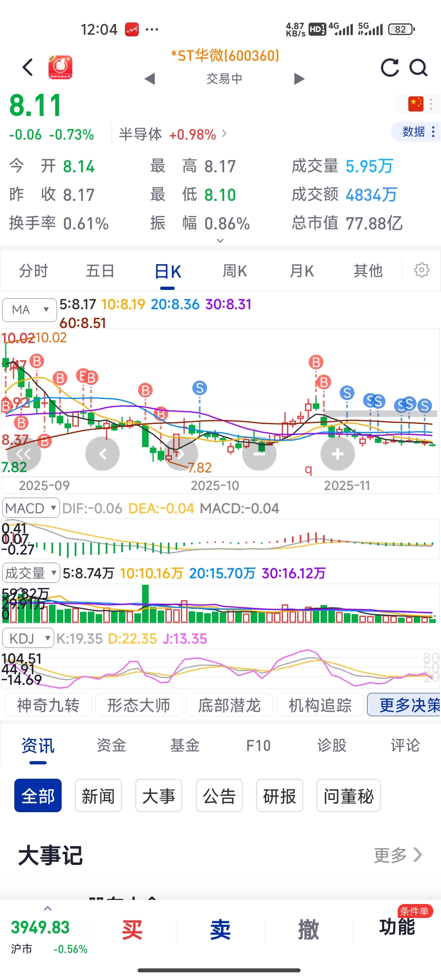
Task: Move chart right with arrow button
Action: [181, 454]
